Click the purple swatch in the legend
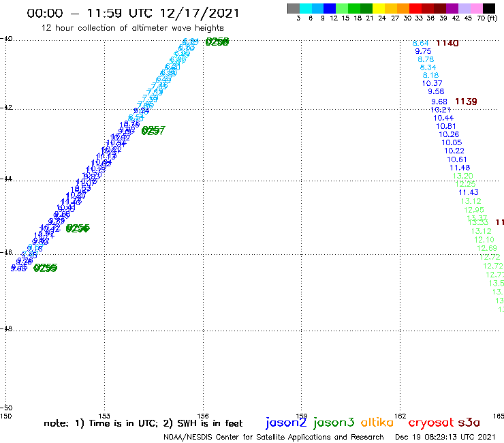 point(452,8)
